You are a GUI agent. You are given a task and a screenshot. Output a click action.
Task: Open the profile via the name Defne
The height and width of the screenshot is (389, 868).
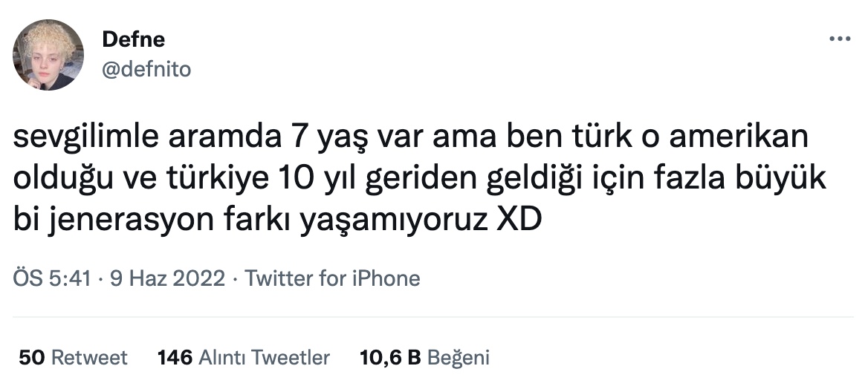[x=134, y=39]
